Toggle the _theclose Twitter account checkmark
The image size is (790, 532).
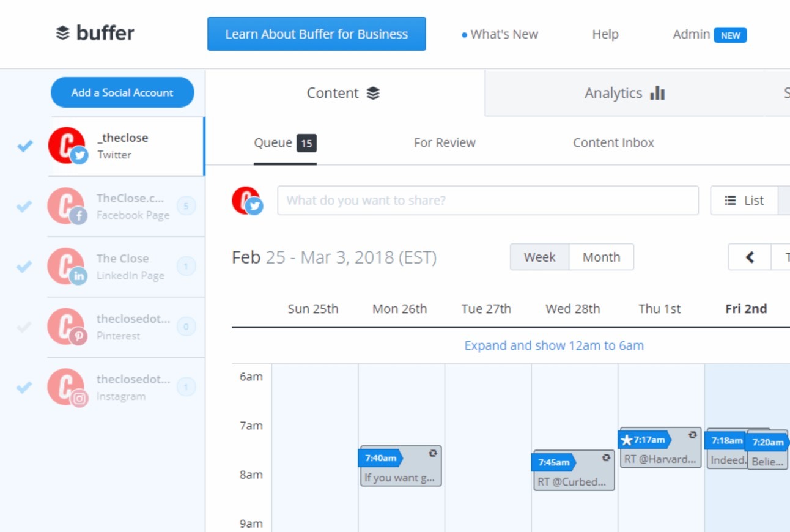(x=25, y=146)
